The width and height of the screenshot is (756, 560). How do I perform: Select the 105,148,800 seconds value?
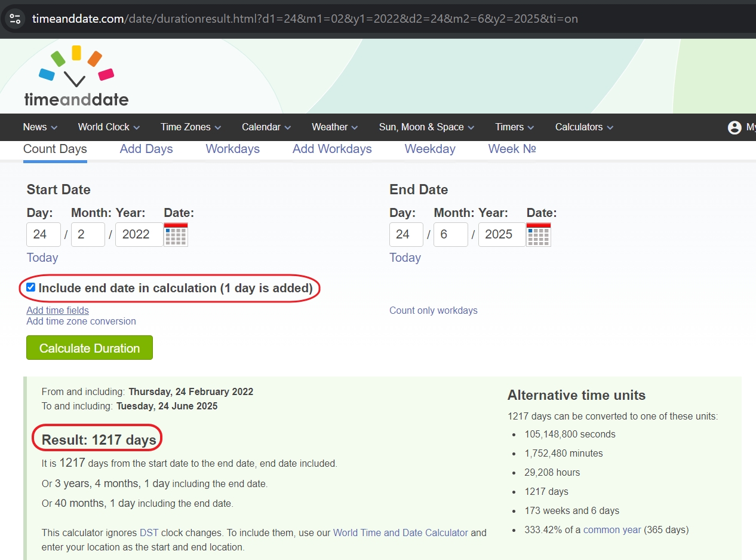570,434
